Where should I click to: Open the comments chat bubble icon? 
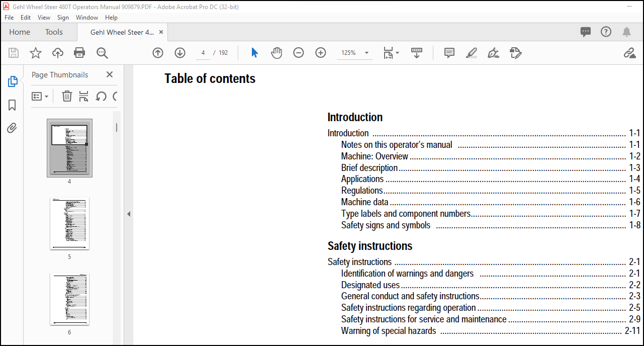coord(586,32)
